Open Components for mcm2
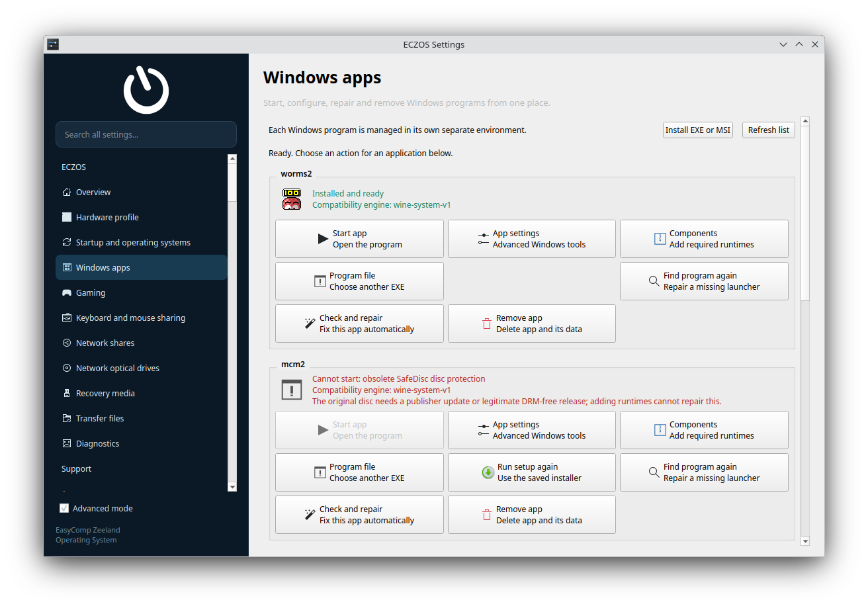 click(x=704, y=430)
